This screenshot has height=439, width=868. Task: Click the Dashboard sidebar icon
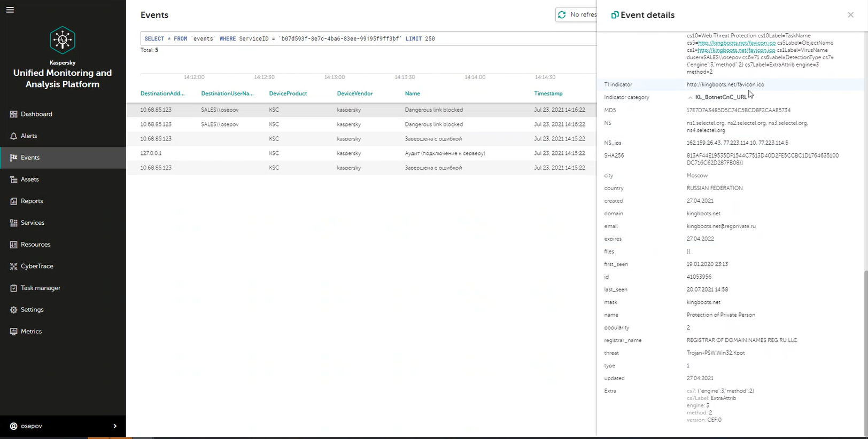click(13, 114)
